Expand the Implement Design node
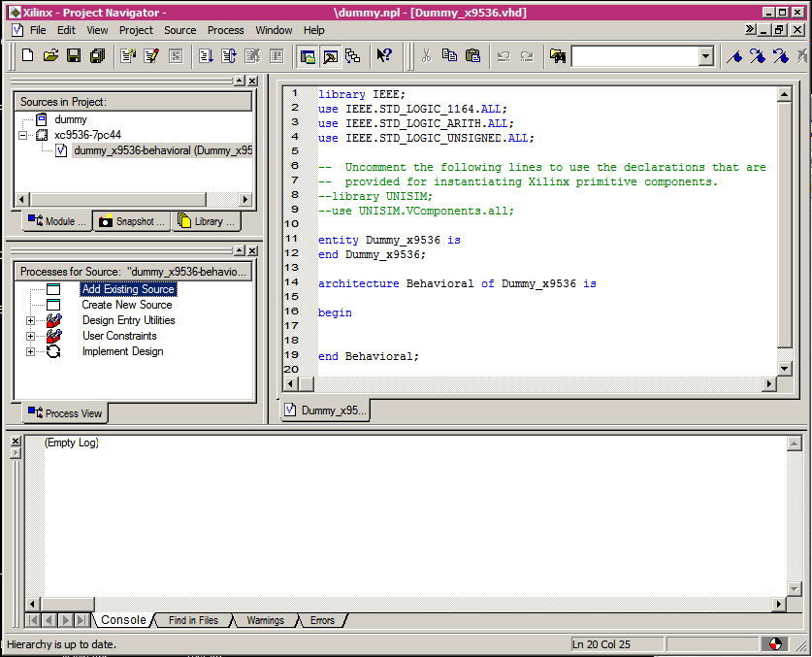This screenshot has height=657, width=812. [30, 352]
